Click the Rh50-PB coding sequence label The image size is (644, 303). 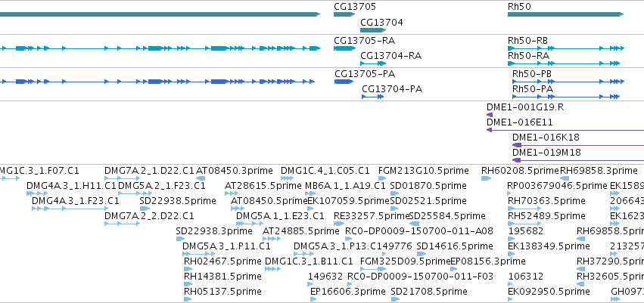532,74
